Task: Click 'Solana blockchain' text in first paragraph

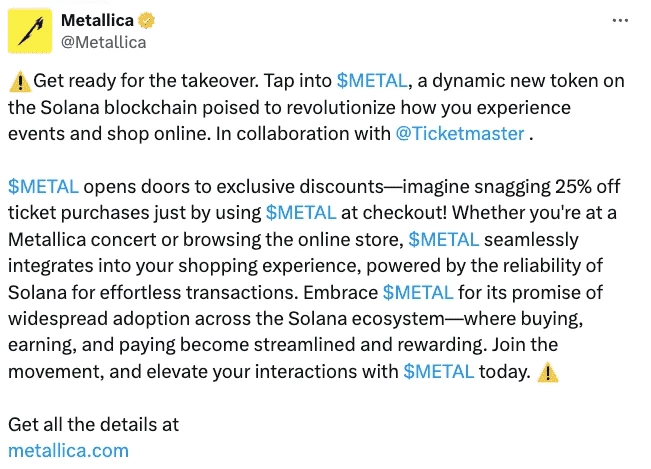Action: (119, 108)
